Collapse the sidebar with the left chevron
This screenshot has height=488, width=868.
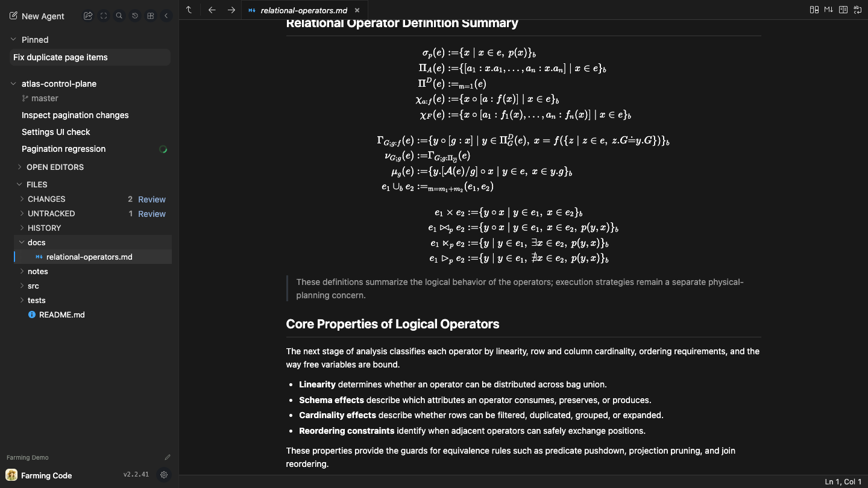(166, 16)
